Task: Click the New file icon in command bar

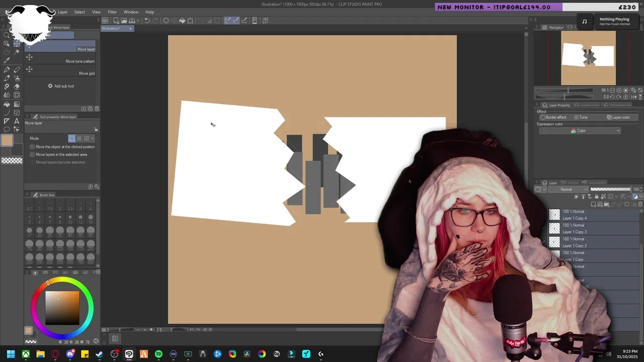Action: coord(116,21)
